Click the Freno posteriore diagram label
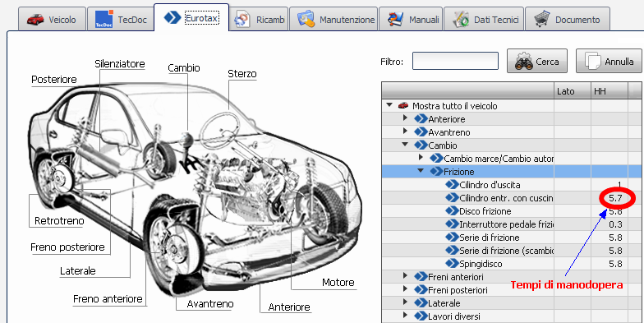The image size is (644, 323). coord(67,247)
